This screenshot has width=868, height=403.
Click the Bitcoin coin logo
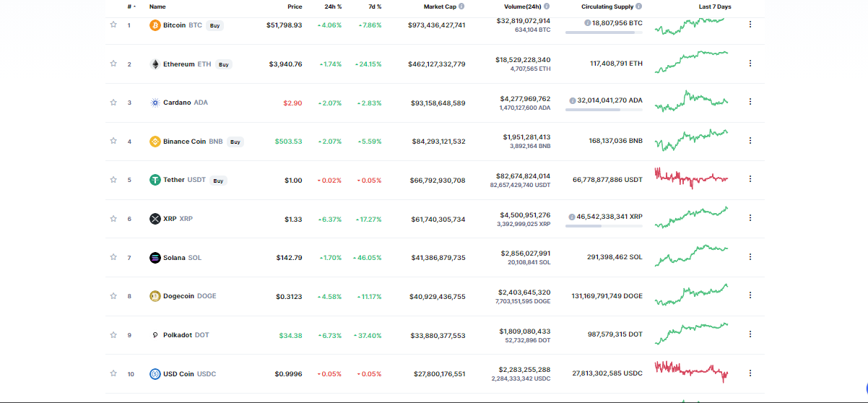coord(155,25)
